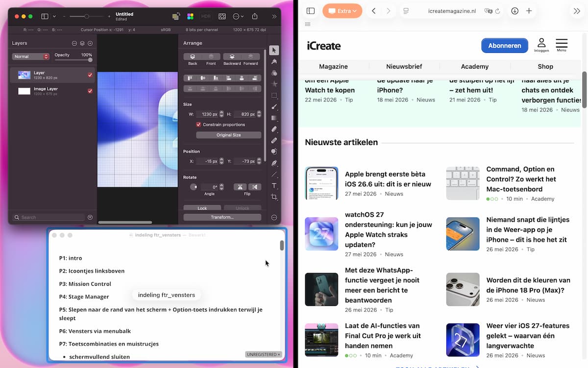Click the Angle rotation dial
Viewport: 588px width, 368px height.
click(x=194, y=187)
